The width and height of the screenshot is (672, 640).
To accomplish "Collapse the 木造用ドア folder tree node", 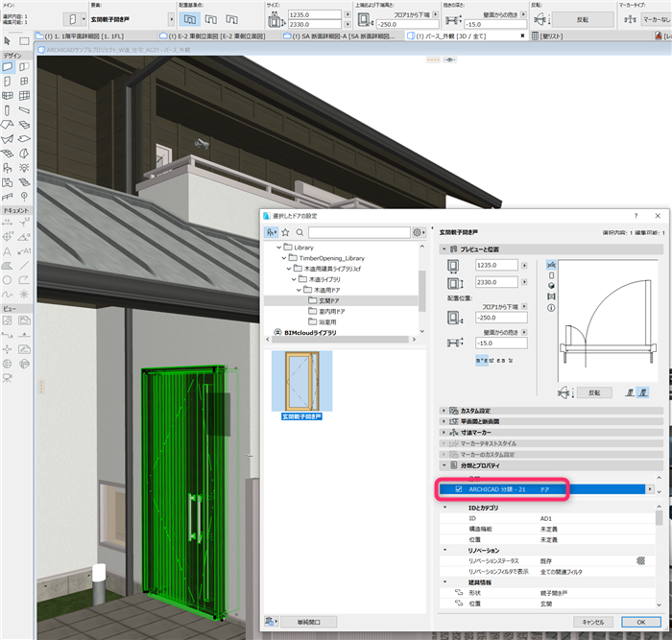I will click(299, 290).
